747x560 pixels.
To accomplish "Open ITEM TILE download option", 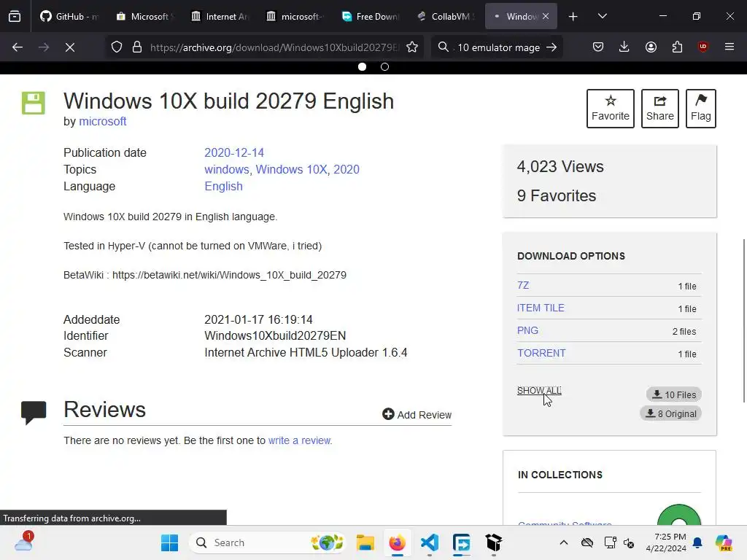I will click(541, 308).
